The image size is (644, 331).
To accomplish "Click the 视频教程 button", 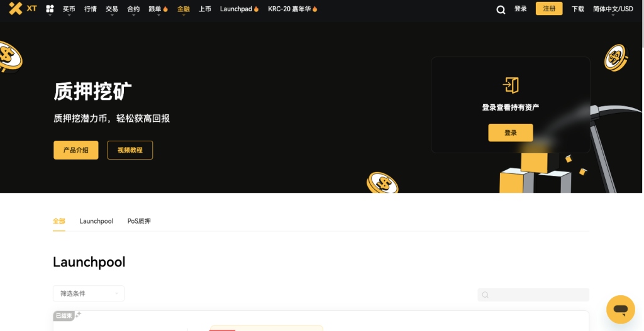I will coord(130,150).
